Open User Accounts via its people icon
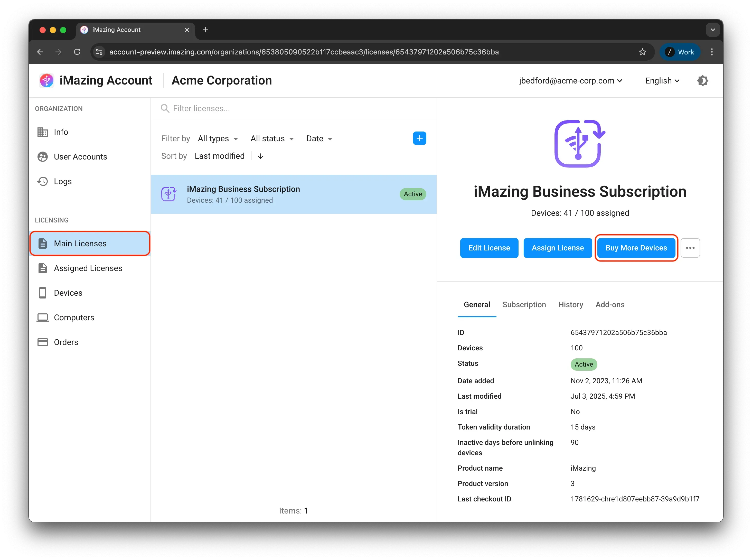 coord(42,157)
